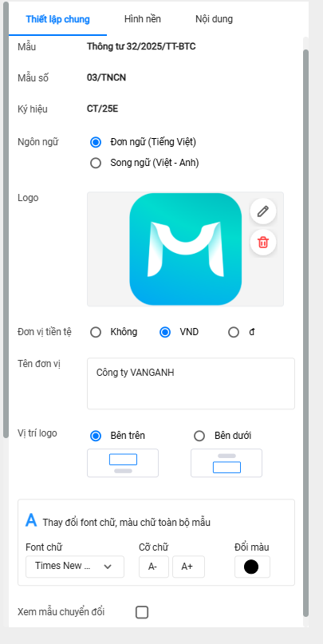Select the đ currency symbol option
Screen dimensions: 323x644
click(234, 332)
